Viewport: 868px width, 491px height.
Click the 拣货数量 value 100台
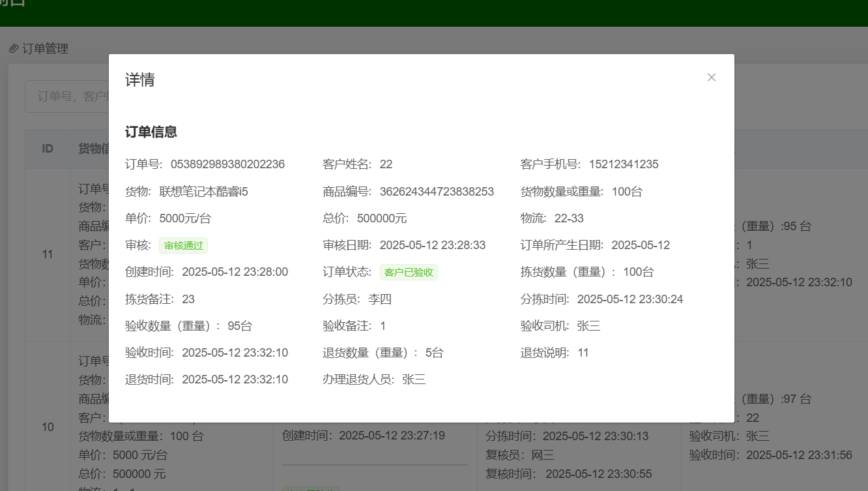point(639,272)
